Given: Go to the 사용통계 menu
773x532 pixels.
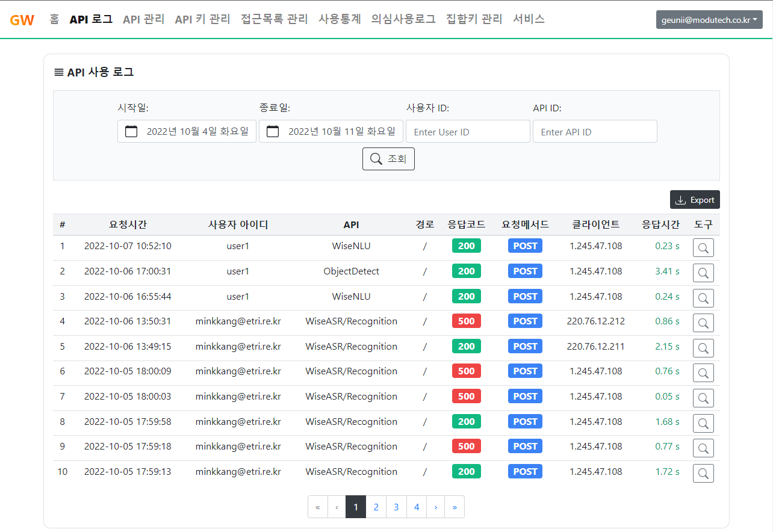Looking at the screenshot, I should [340, 19].
